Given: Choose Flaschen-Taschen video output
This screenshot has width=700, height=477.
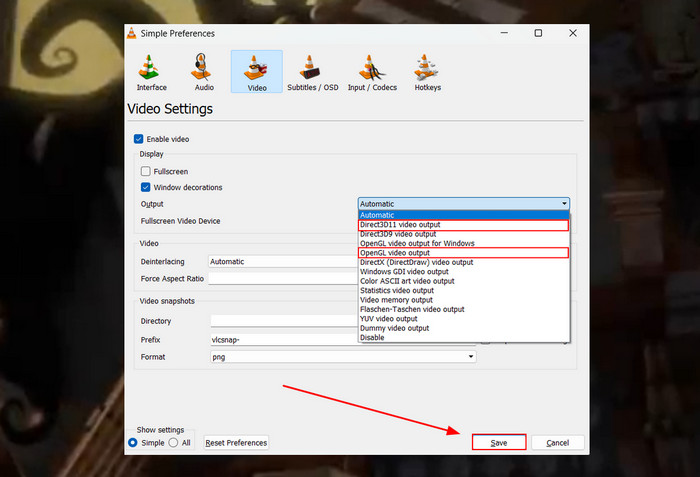Looking at the screenshot, I should click(463, 309).
